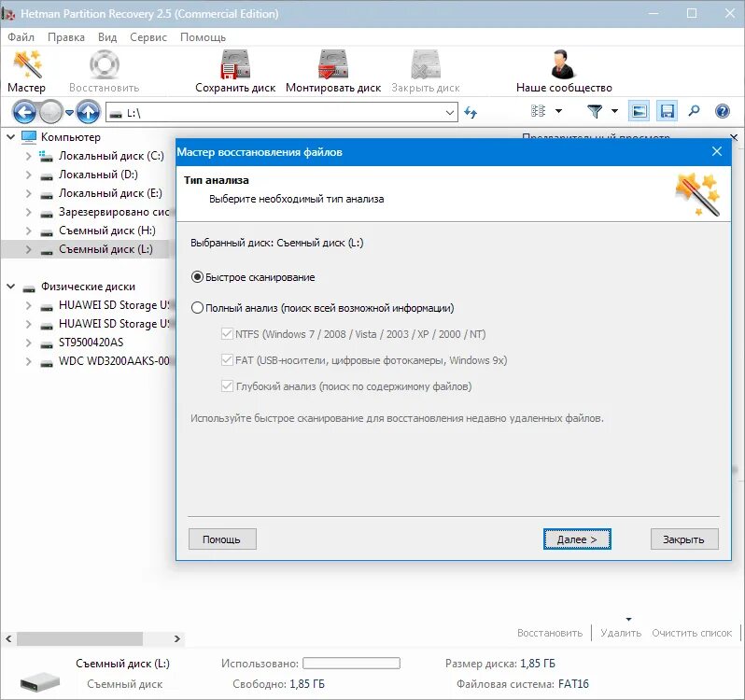Select the first HUAWEI SD Storage disk
Image resolution: width=745 pixels, height=700 pixels.
coord(115,305)
